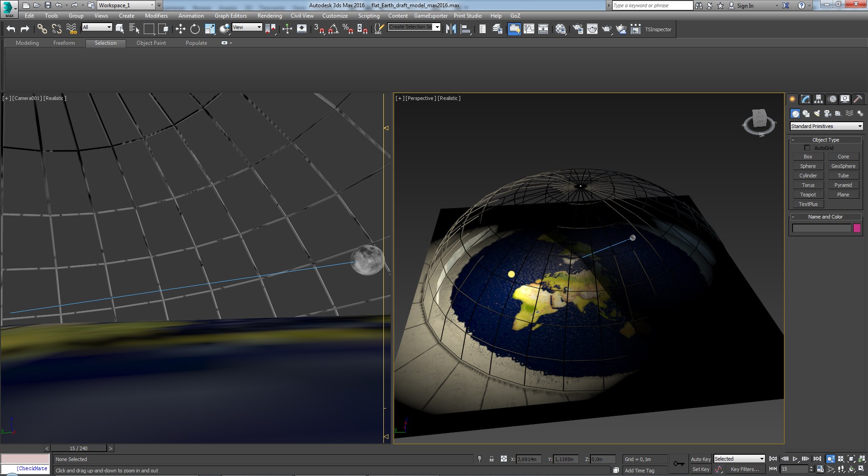Toggle the Selection Lock padlock
The width and height of the screenshot is (868, 476).
491,459
